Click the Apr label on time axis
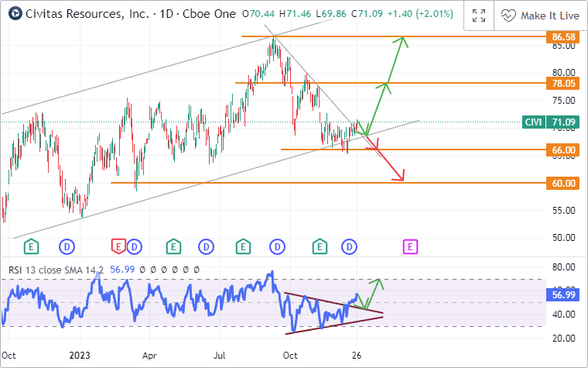This screenshot has width=588, height=368. [x=149, y=356]
